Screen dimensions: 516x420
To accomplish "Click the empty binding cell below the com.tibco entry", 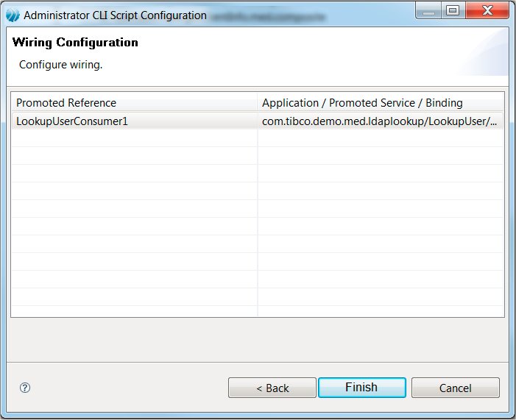I will [x=381, y=138].
